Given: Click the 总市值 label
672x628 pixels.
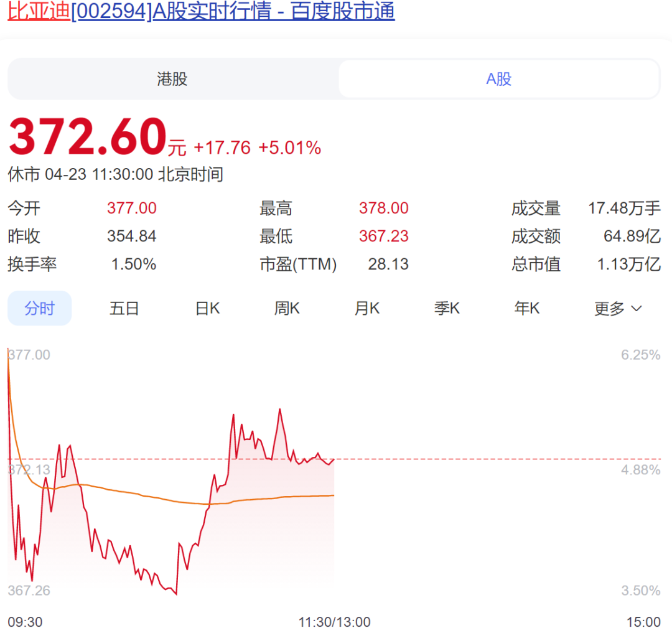Looking at the screenshot, I should coord(536,264).
